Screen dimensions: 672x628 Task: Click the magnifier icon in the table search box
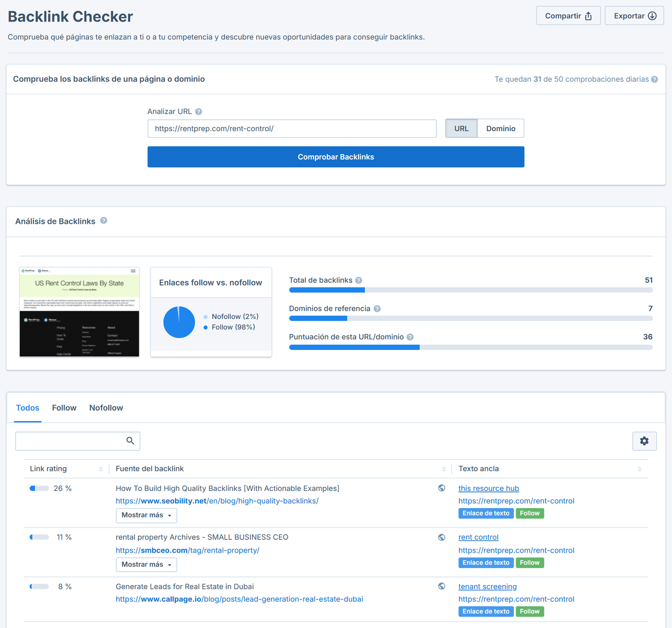130,441
